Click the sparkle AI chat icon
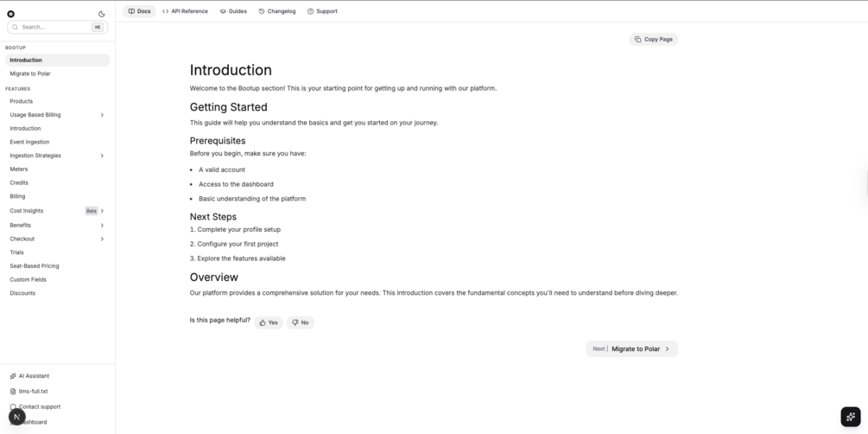This screenshot has width=868, height=434. [850, 417]
